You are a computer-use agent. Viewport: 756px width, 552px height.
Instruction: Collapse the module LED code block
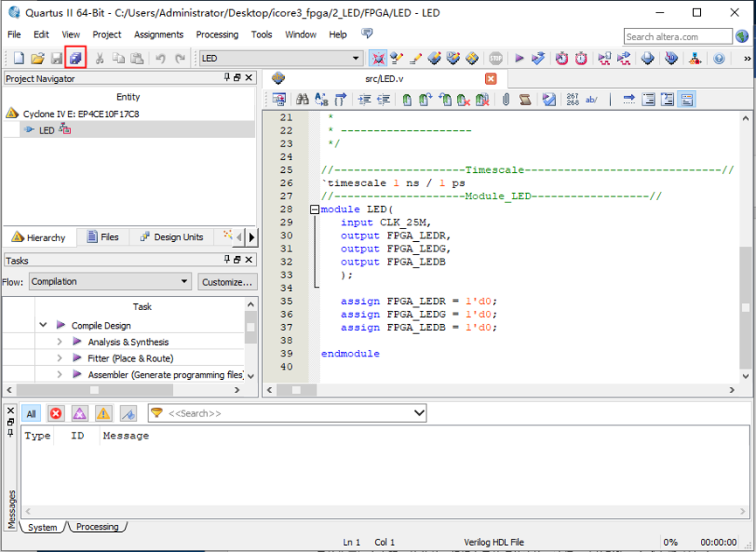[315, 210]
